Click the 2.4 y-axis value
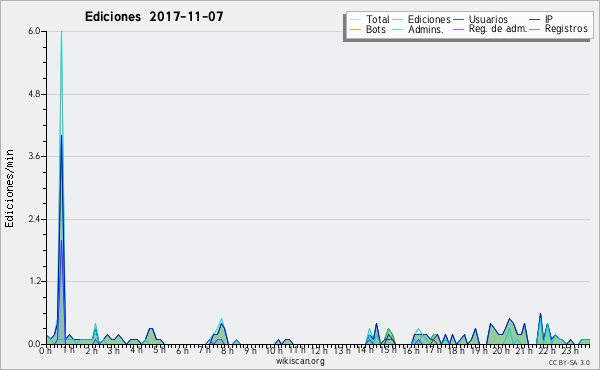 [34, 219]
